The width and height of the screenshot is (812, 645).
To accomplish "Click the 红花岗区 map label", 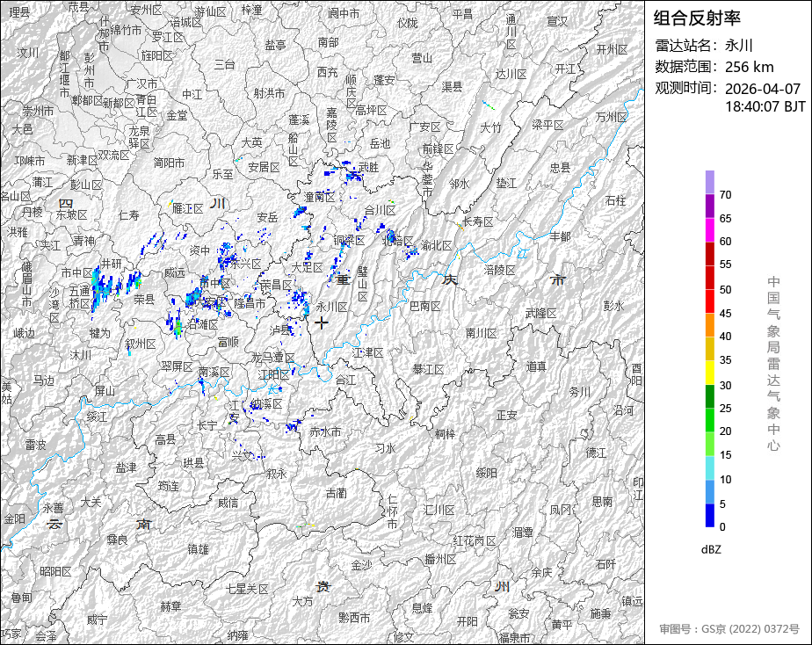I will tap(475, 541).
